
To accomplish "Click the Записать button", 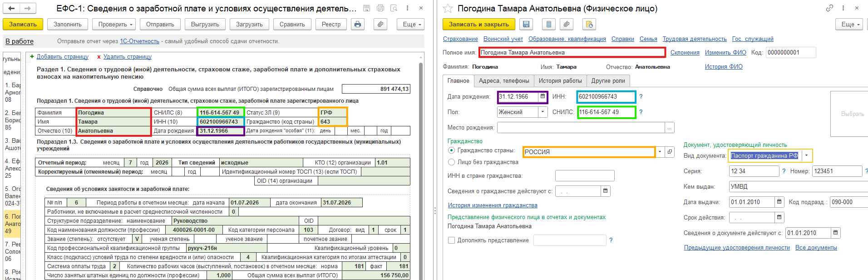I will coord(23,25).
